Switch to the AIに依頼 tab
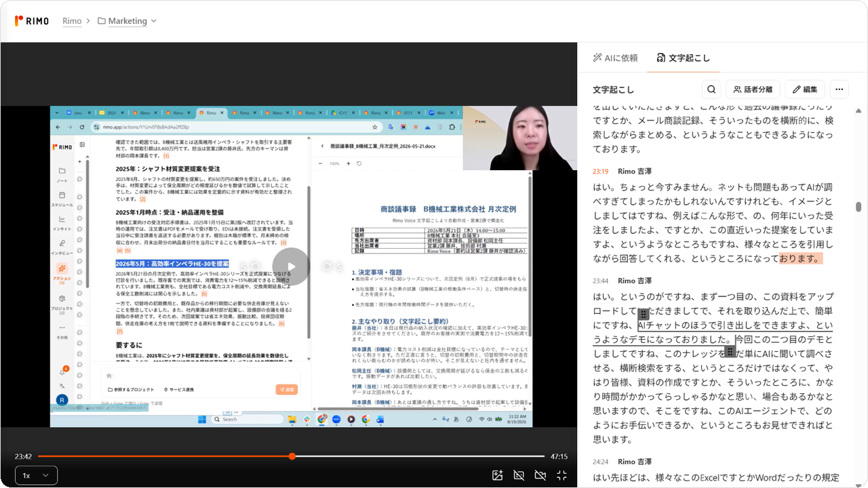This screenshot has height=488, width=868. [x=615, y=58]
